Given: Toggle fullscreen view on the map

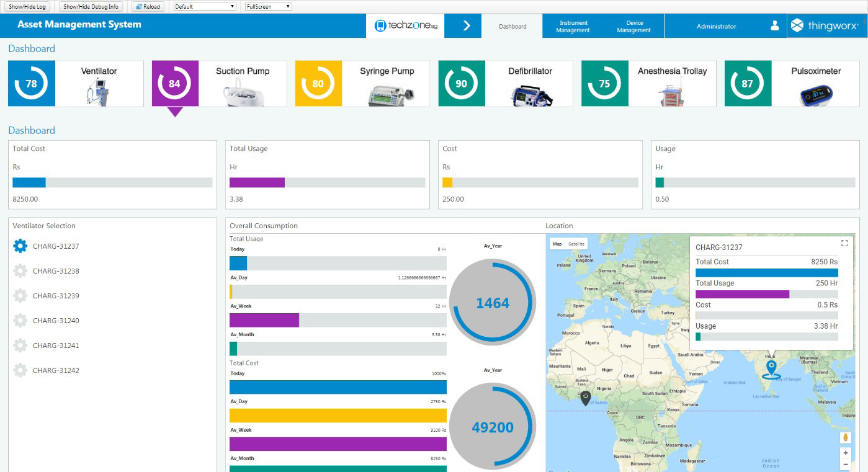Looking at the screenshot, I should (844, 243).
